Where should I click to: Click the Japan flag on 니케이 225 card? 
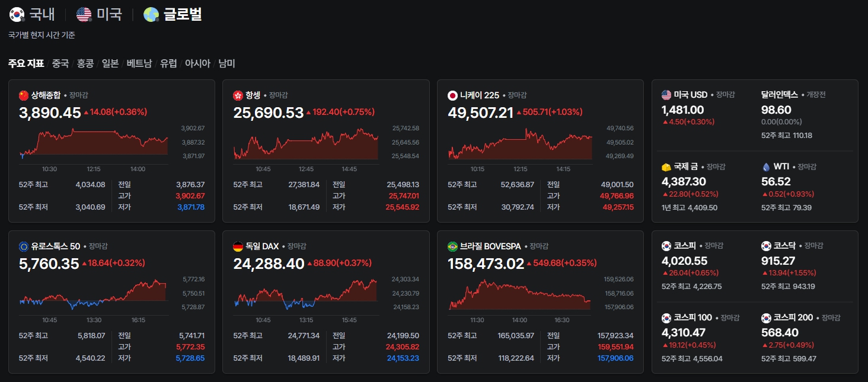click(x=452, y=95)
